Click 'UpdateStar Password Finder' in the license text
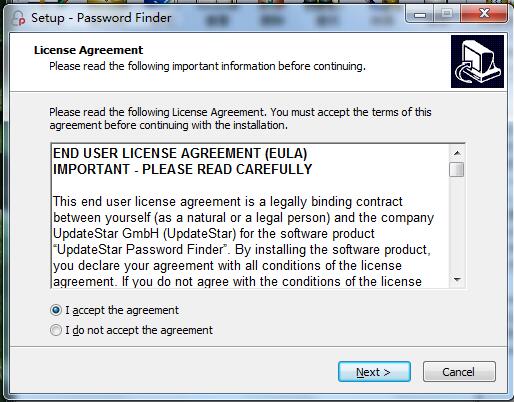The image size is (514, 402). [x=140, y=250]
